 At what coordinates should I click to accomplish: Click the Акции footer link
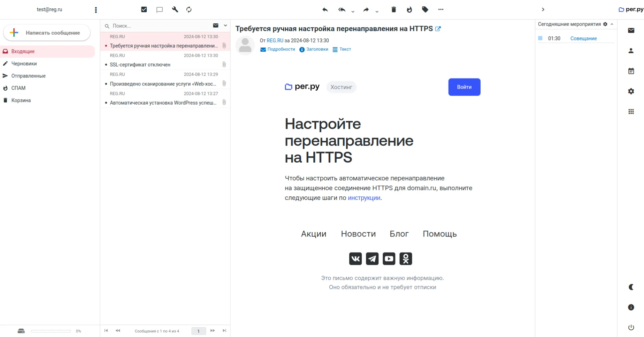[314, 234]
